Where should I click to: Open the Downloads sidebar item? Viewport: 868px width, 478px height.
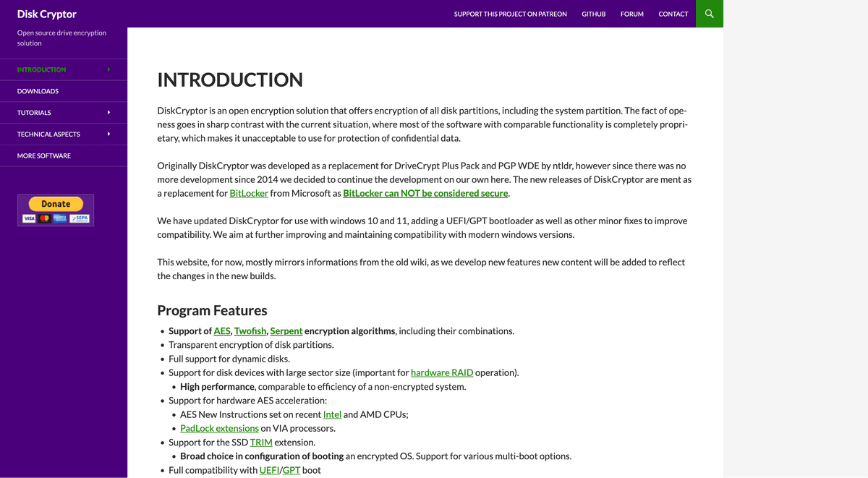tap(38, 91)
